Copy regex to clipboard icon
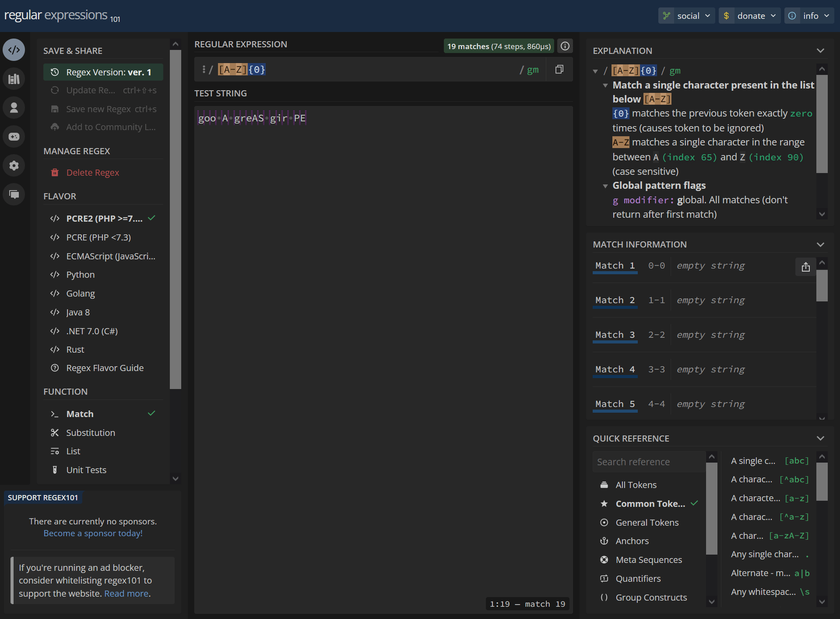840x619 pixels. (559, 70)
